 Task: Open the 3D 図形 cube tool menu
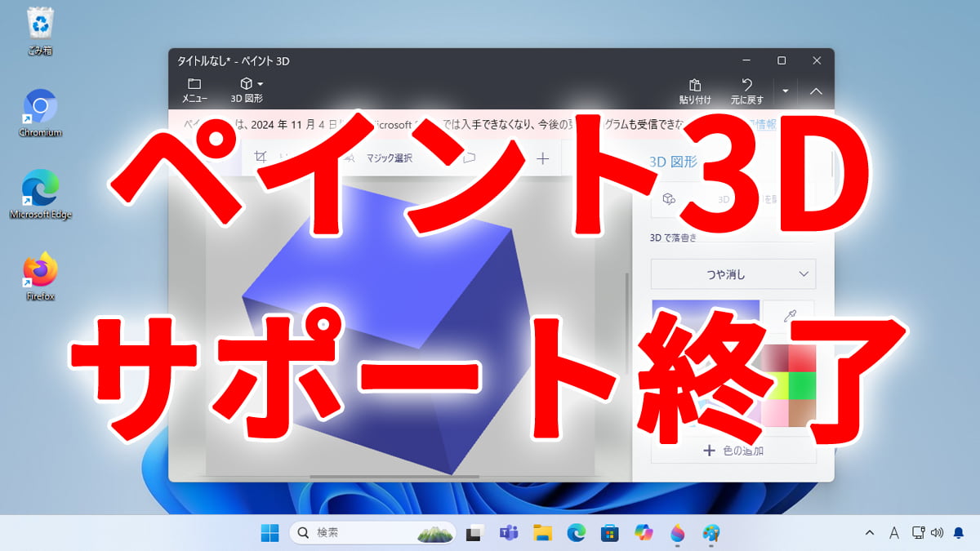click(x=247, y=91)
